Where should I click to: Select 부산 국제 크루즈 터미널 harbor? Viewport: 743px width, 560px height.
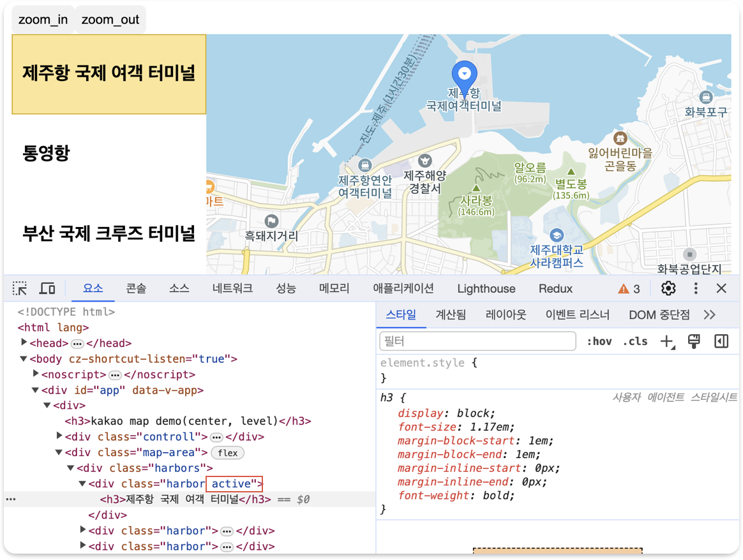point(109,234)
